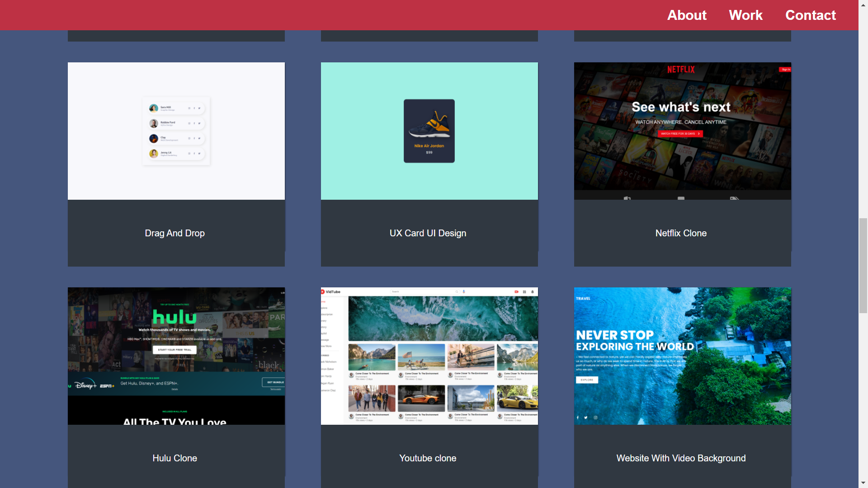The width and height of the screenshot is (868, 488).
Task: Click the scrollbar down arrow
Action: click(x=863, y=483)
